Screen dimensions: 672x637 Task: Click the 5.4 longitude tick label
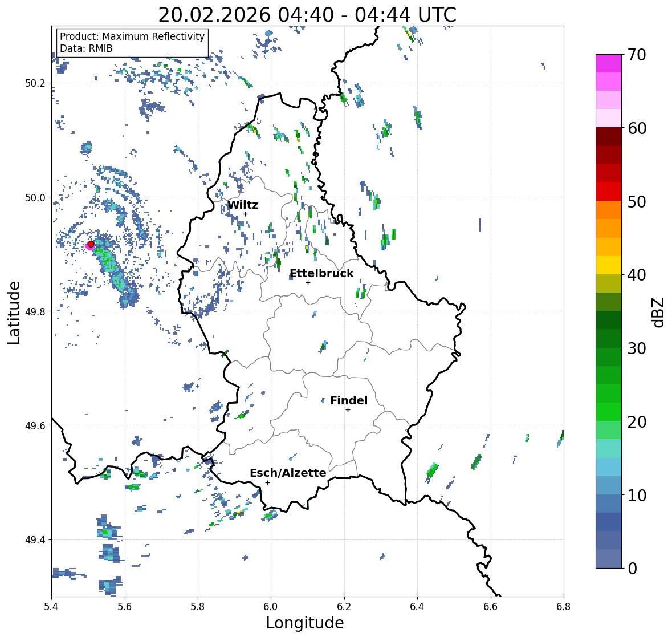pos(51,607)
